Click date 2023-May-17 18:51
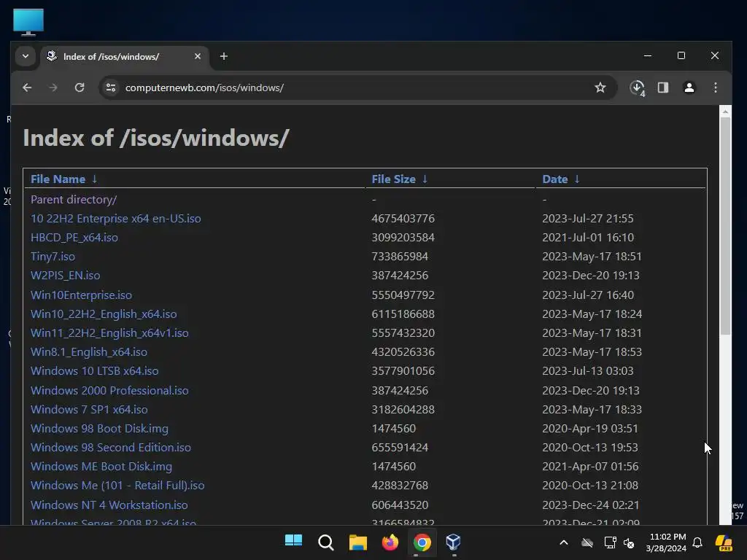 pyautogui.click(x=592, y=257)
